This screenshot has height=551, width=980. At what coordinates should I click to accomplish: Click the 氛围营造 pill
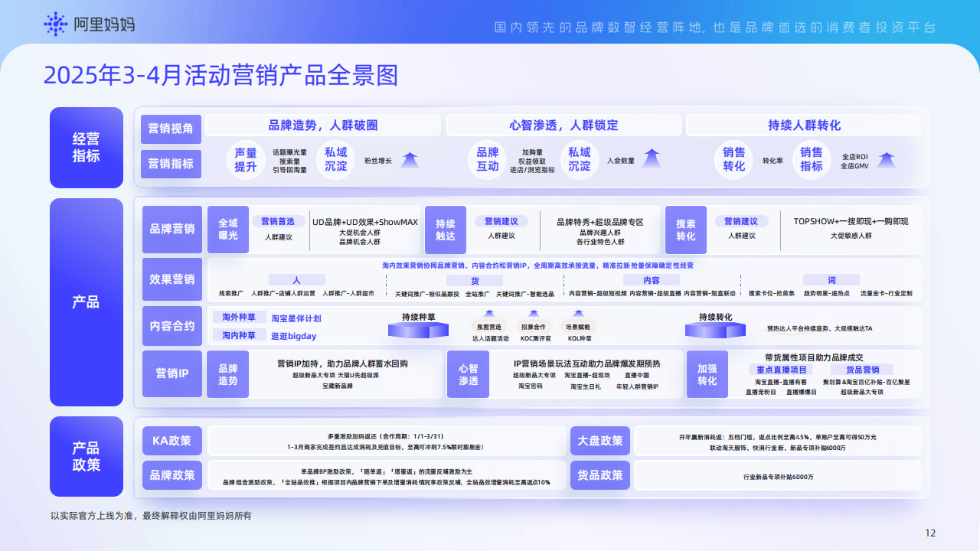pyautogui.click(x=490, y=326)
